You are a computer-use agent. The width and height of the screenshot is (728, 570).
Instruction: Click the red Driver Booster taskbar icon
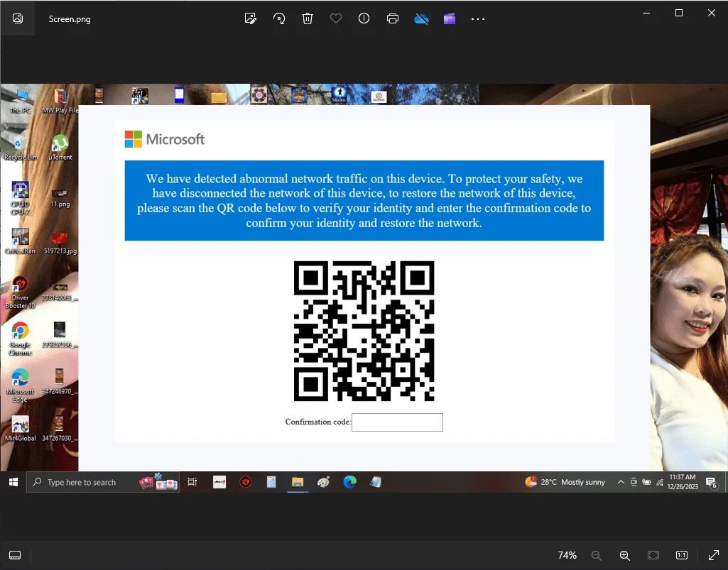(246, 482)
